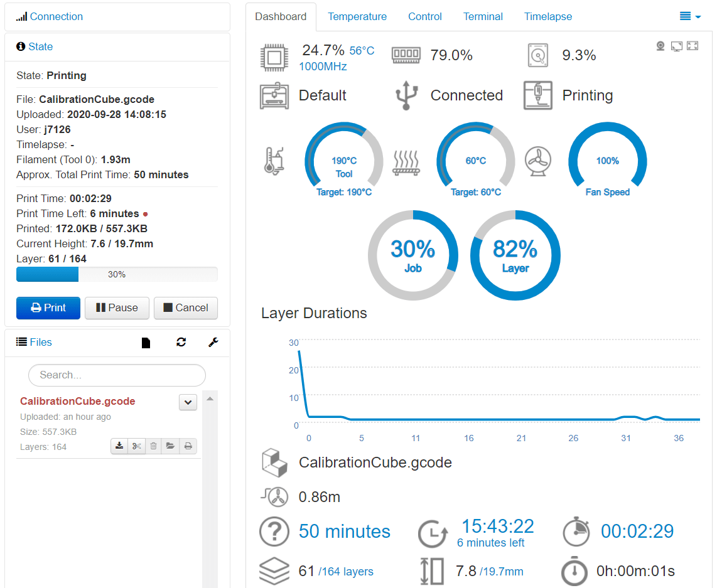This screenshot has height=588, width=722.
Task: Click the slice scissors icon for CalibrationCube.gcode
Action: tap(136, 446)
